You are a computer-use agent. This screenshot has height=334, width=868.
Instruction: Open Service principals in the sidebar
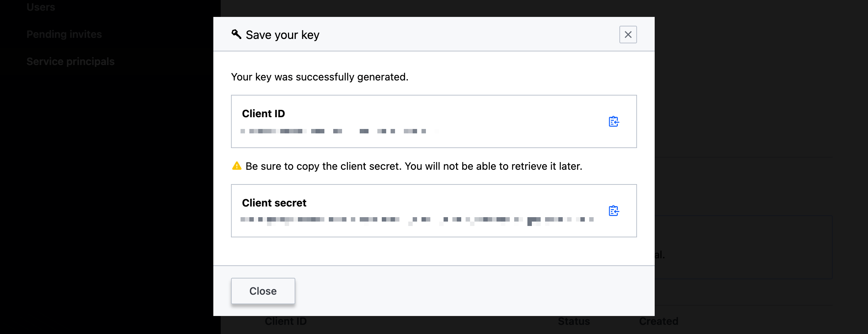pyautogui.click(x=71, y=61)
